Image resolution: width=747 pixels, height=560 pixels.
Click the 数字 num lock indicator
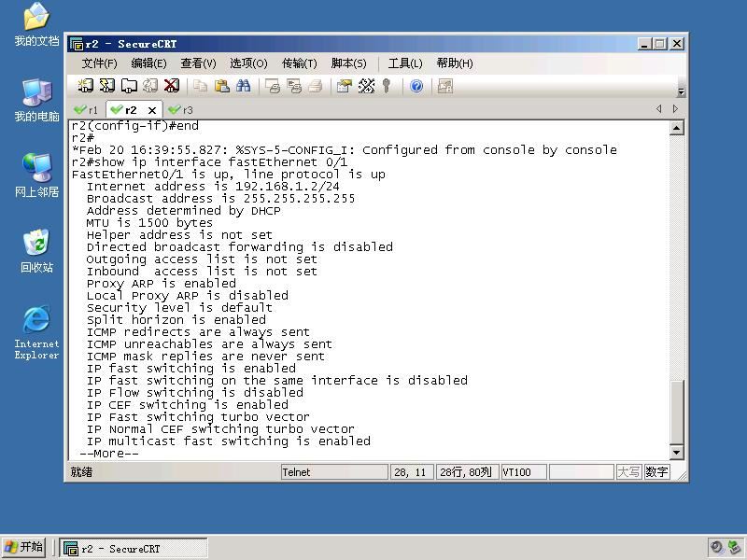[657, 472]
